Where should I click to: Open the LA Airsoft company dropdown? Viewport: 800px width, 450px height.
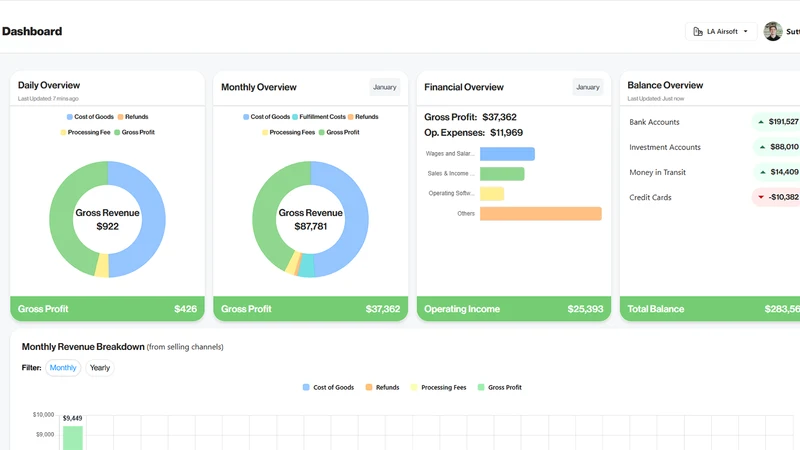(x=720, y=32)
